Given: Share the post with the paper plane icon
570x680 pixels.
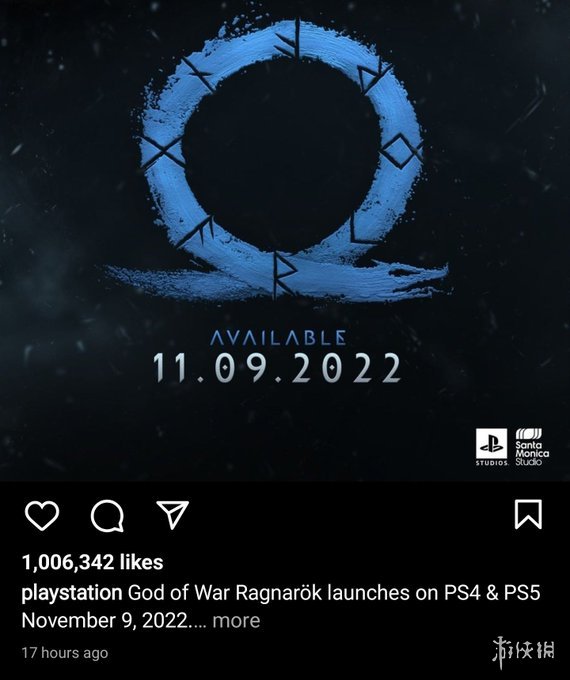Looking at the screenshot, I should pyautogui.click(x=173, y=514).
